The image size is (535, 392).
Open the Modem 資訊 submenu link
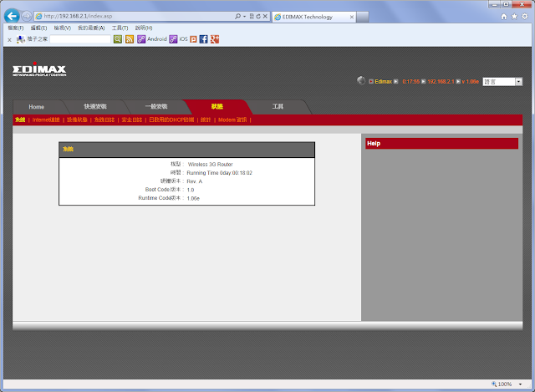(x=232, y=120)
